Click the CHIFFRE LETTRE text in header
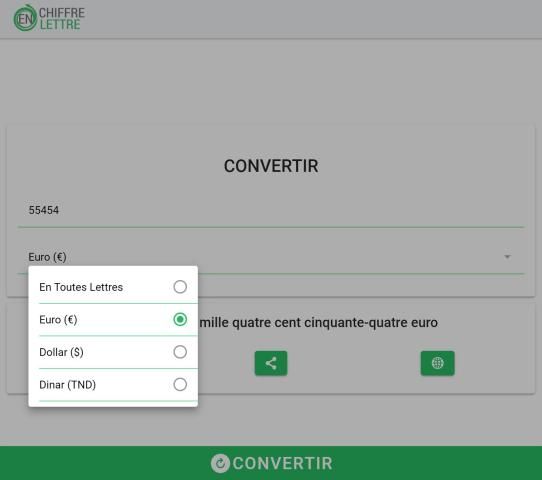The image size is (542, 480). click(62, 19)
